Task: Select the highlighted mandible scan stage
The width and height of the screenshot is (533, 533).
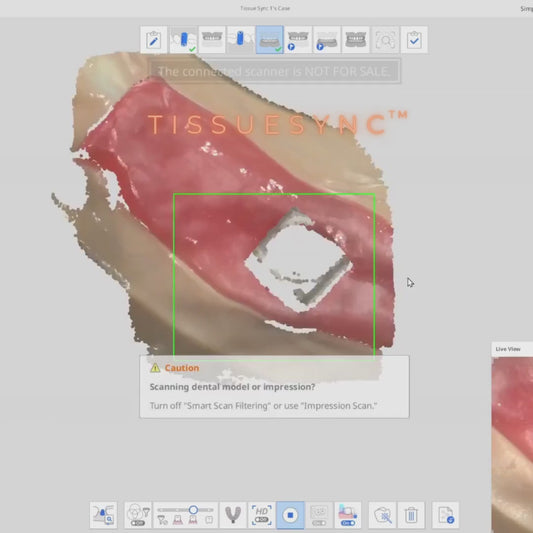Action: (270, 40)
